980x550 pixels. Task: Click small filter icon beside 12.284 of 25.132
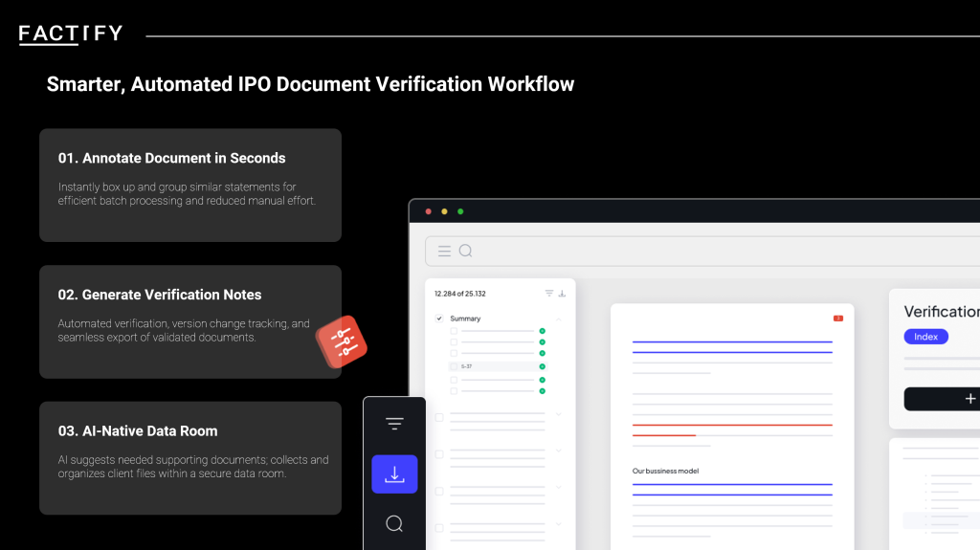(549, 294)
